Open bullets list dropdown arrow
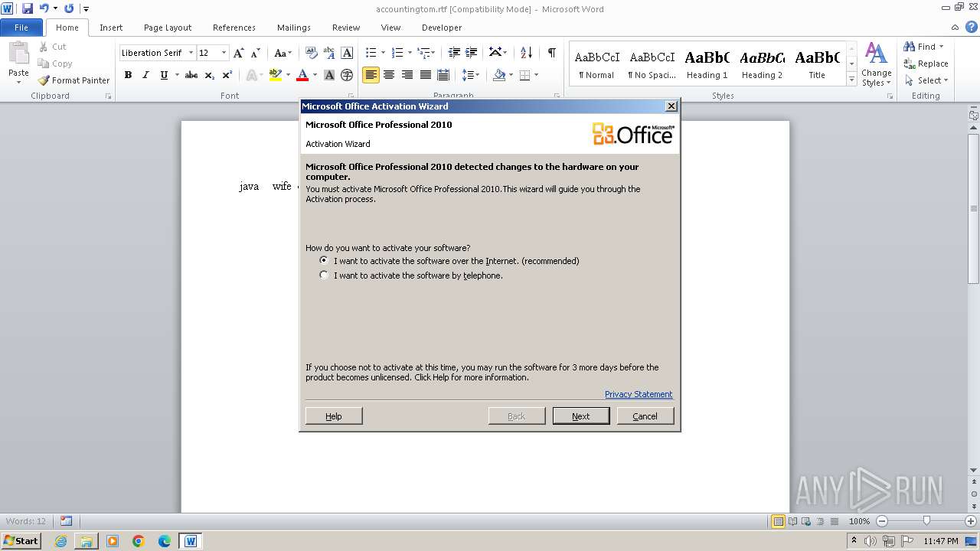The width and height of the screenshot is (980, 551). coord(383,53)
